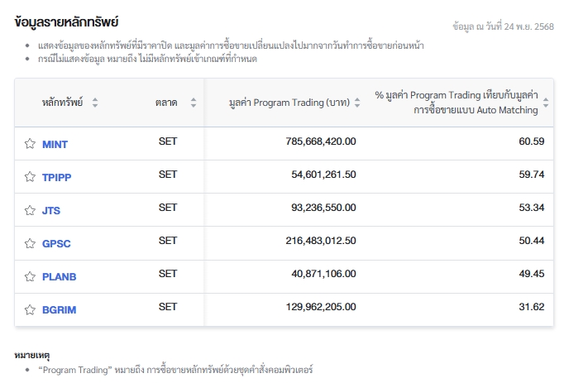Open GPSC stock details
588x383 pixels.
(56, 243)
